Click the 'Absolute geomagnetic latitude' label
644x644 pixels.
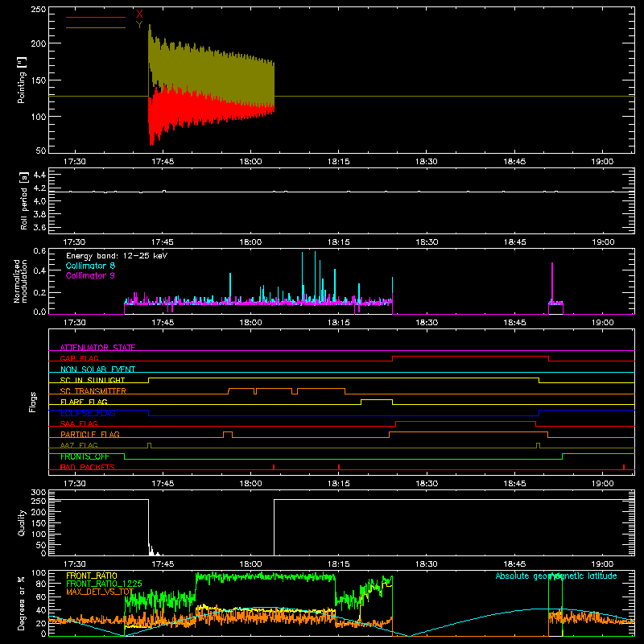pyautogui.click(x=556, y=576)
